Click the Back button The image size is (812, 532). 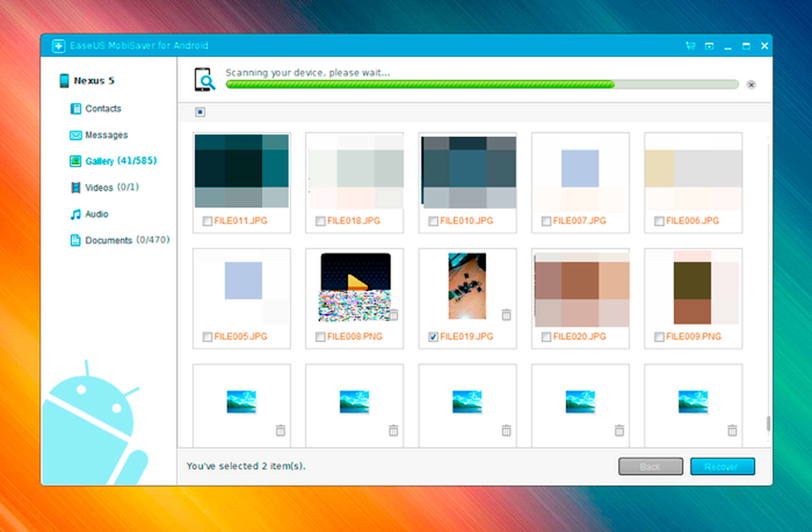(651, 467)
